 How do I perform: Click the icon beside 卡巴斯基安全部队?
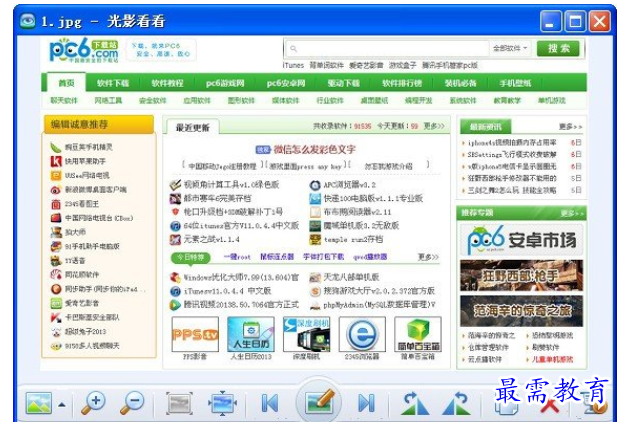56,317
